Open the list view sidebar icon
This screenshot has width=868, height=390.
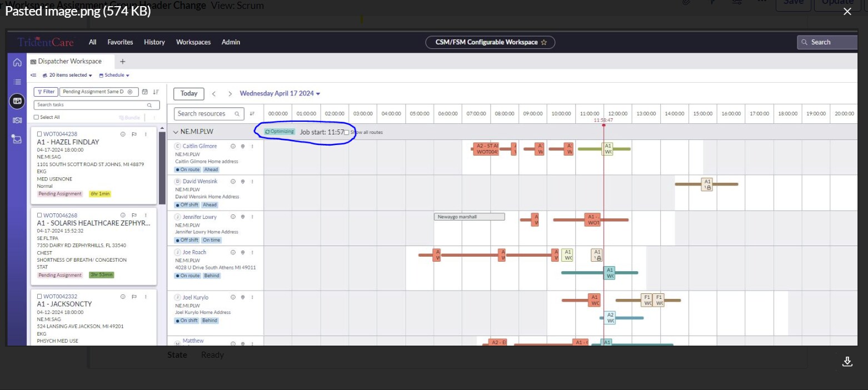coord(17,82)
